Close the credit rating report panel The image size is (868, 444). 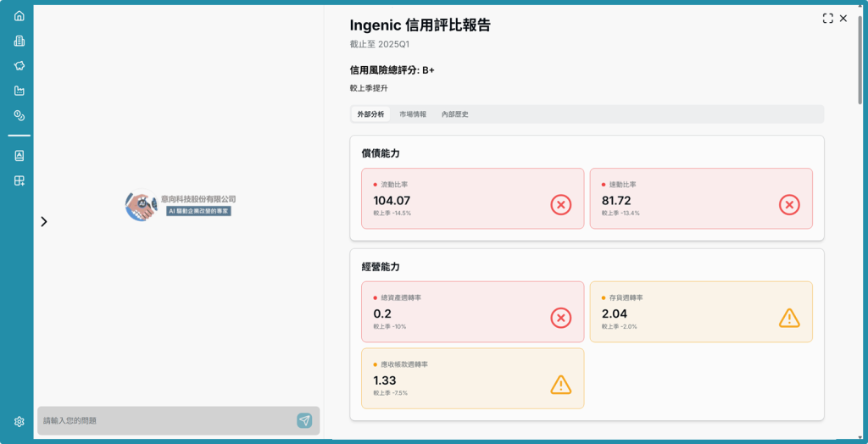point(843,18)
